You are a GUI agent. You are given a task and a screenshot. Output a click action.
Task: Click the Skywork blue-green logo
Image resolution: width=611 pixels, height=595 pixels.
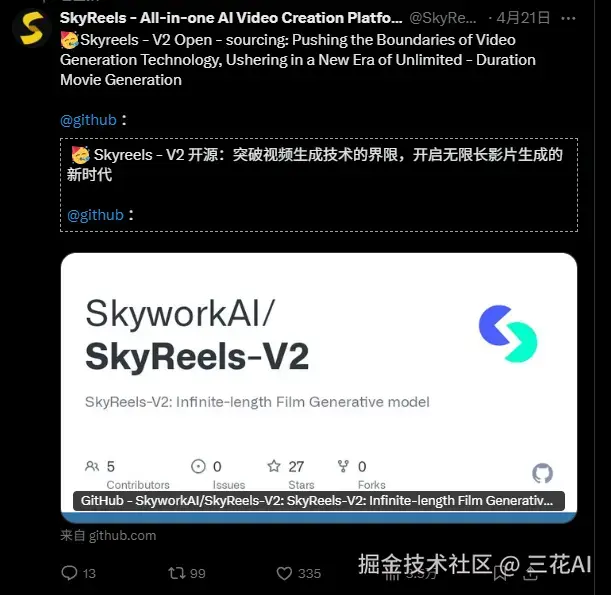[x=508, y=333]
